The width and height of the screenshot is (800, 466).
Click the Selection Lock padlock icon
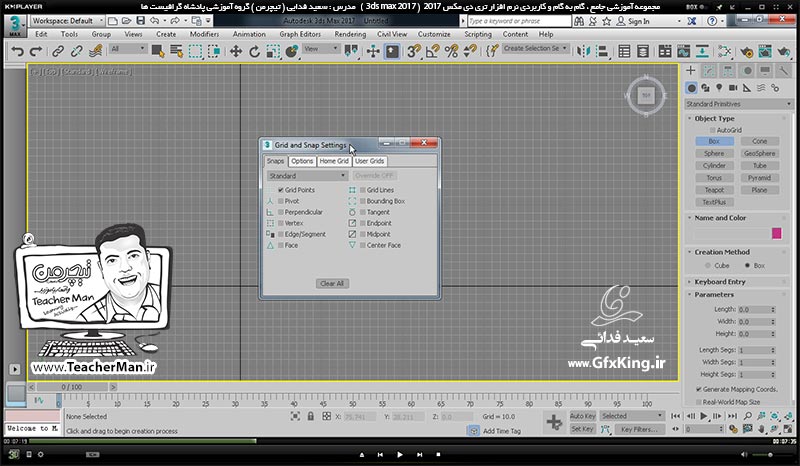[x=311, y=416]
